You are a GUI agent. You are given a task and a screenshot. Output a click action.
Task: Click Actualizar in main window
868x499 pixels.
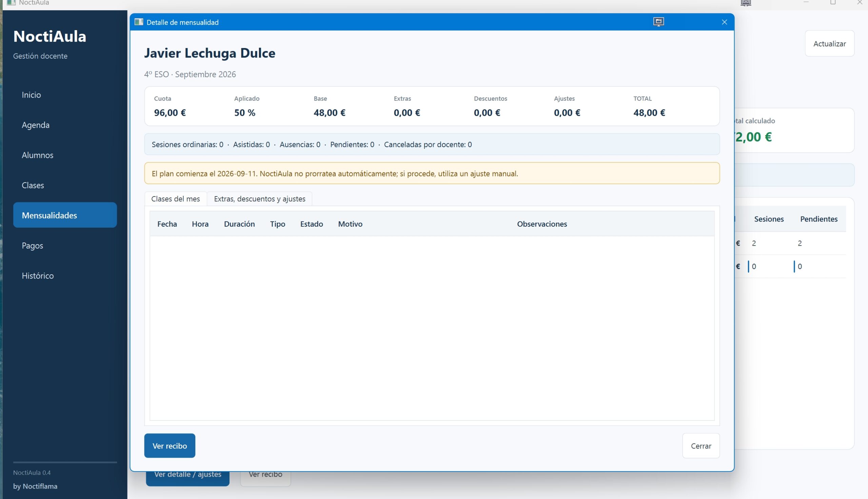point(829,43)
